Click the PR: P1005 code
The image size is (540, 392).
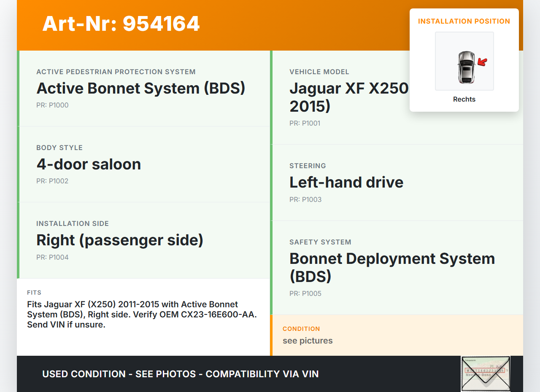coord(305,294)
